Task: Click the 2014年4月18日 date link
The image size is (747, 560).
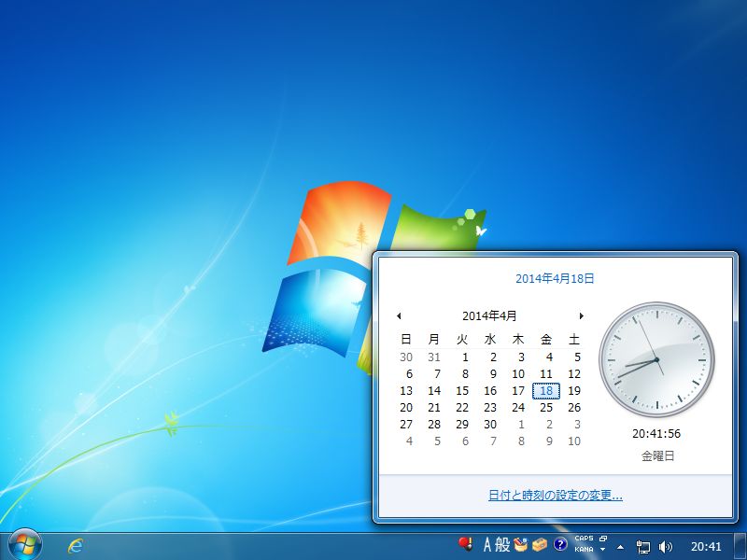Action: click(555, 278)
